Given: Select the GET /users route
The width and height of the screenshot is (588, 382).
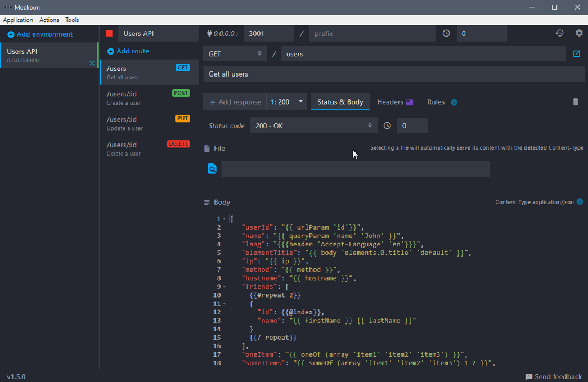Looking at the screenshot, I should 149,73.
